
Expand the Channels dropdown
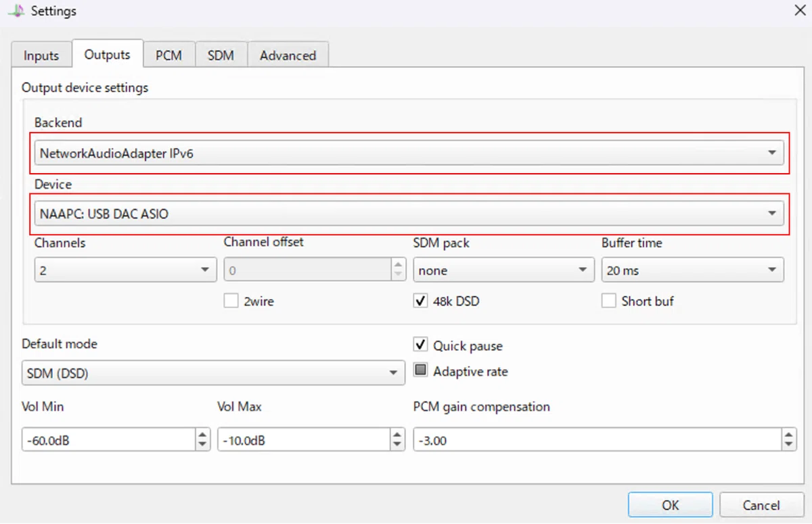point(125,270)
